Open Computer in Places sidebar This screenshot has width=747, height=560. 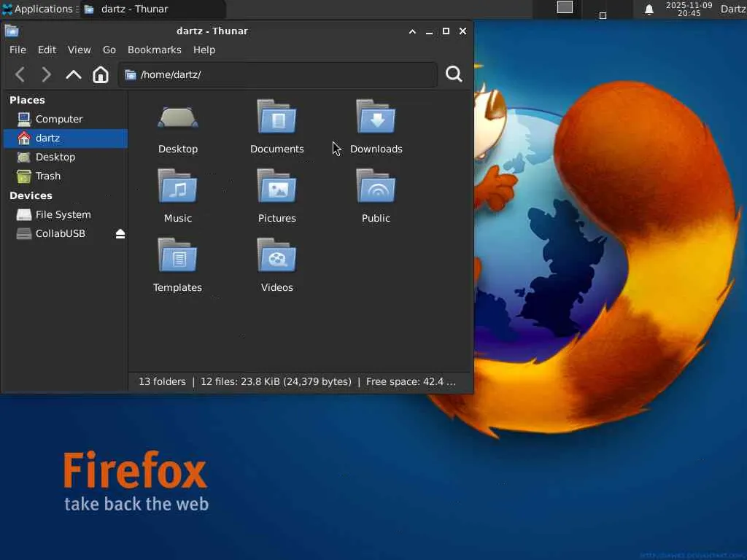(65, 119)
